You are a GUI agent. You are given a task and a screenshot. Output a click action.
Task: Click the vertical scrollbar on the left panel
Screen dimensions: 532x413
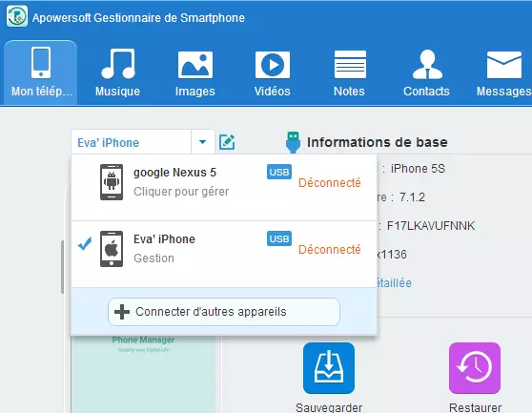point(62,267)
